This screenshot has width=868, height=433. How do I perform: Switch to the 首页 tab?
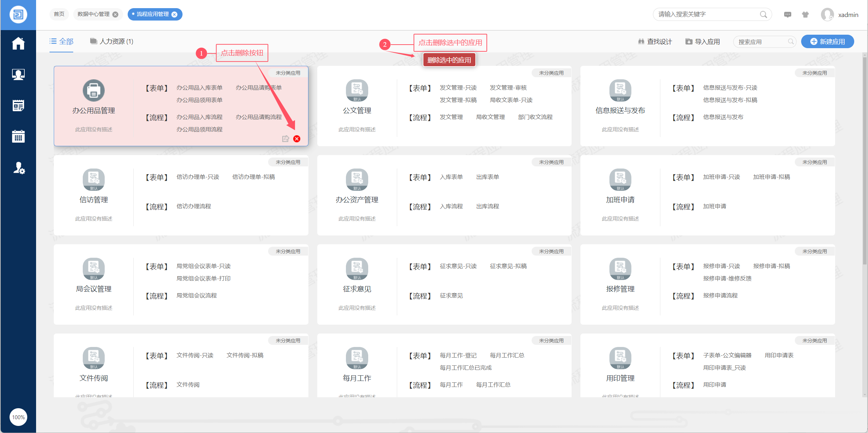tap(59, 14)
